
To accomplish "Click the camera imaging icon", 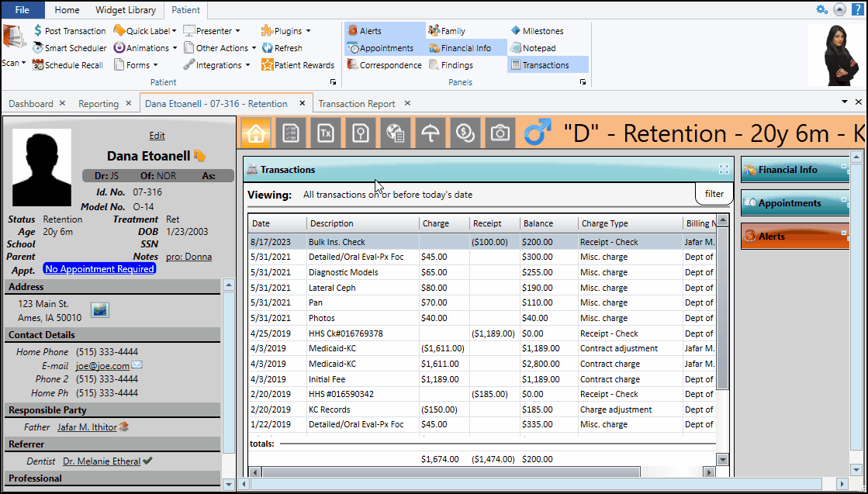I will coord(501,133).
